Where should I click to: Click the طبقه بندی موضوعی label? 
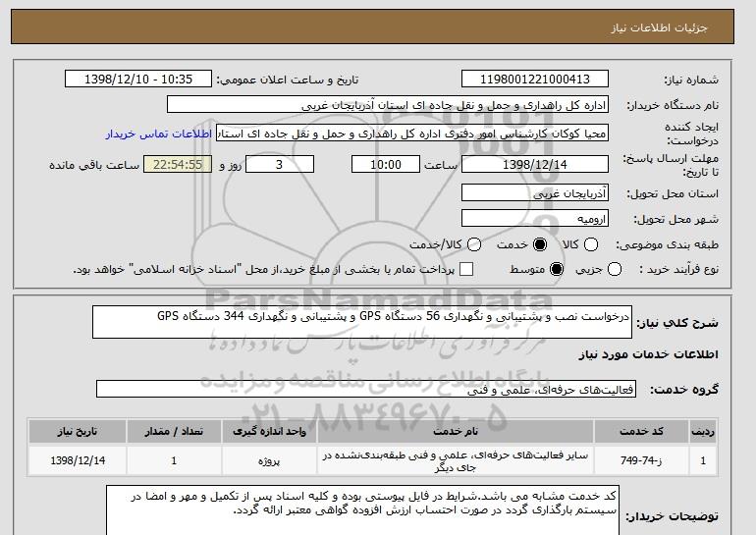(668, 244)
